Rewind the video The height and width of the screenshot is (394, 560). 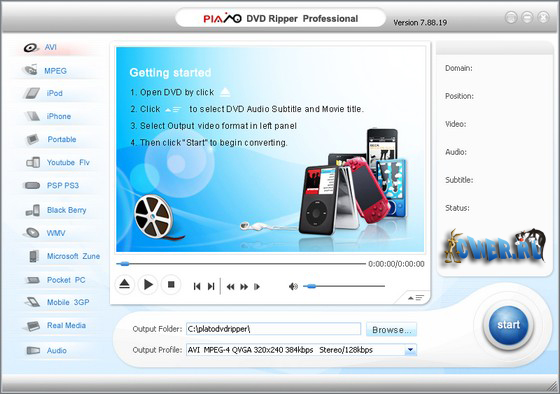click(231, 287)
